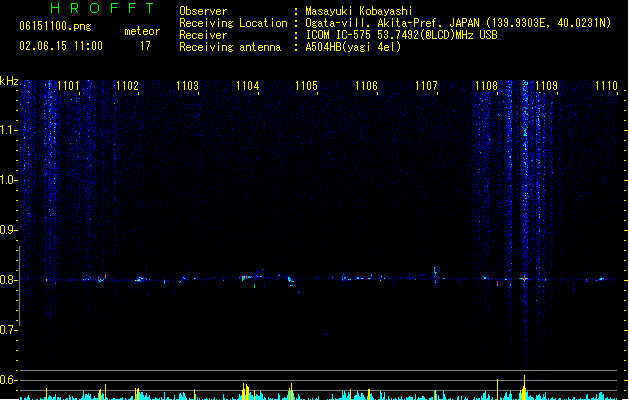Viewport: 629px width, 400px height.
Task: Click the 1106 time marker
Action: point(367,86)
